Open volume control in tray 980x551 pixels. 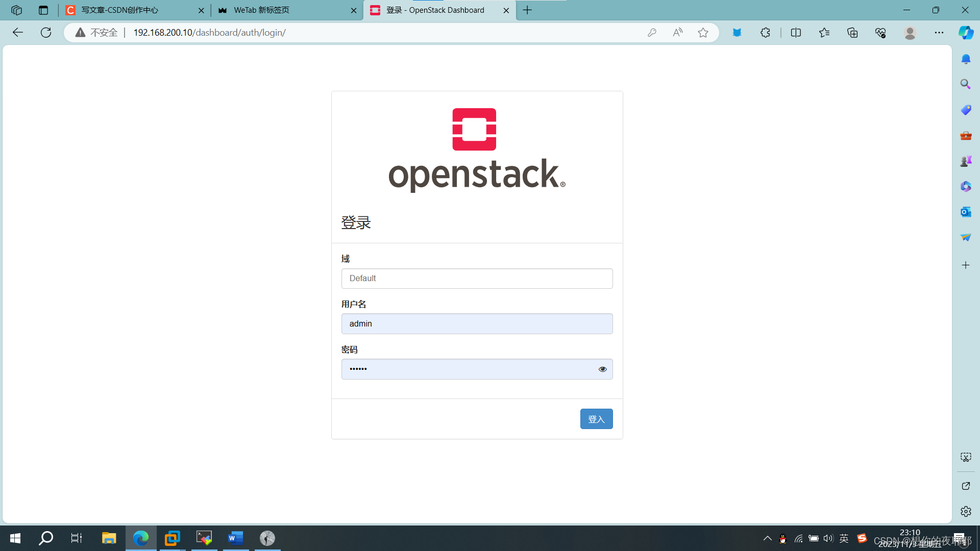pyautogui.click(x=828, y=538)
